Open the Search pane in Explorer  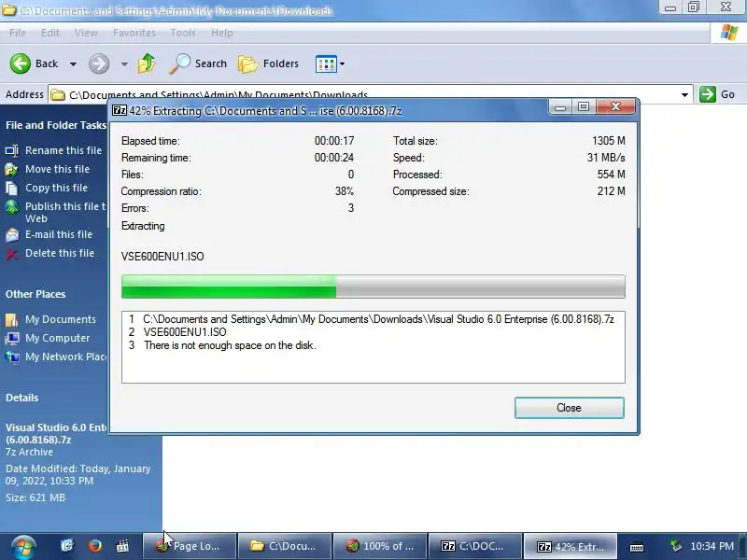[x=198, y=63]
